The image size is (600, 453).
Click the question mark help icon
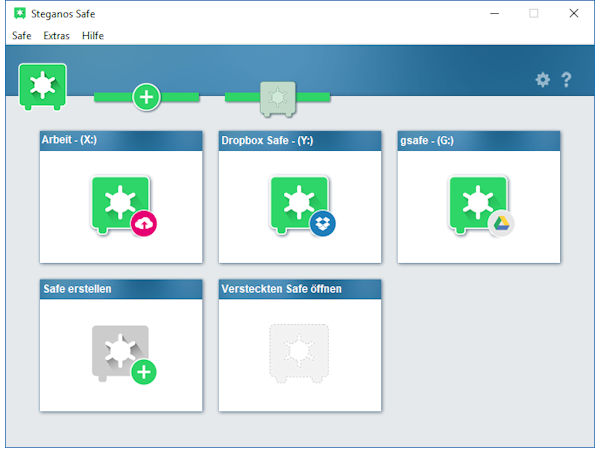566,80
